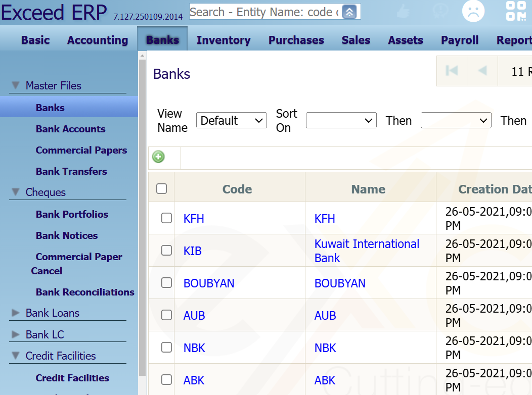
Task: Switch to the Accounting tab
Action: point(98,40)
